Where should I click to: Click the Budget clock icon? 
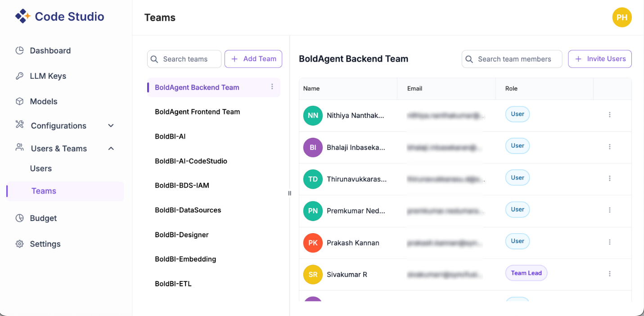point(20,218)
